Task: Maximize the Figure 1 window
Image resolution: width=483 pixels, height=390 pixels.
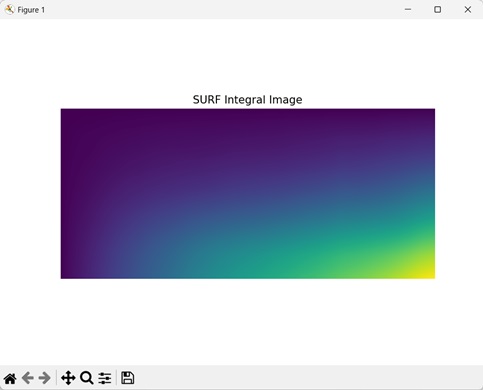Action: (x=438, y=10)
